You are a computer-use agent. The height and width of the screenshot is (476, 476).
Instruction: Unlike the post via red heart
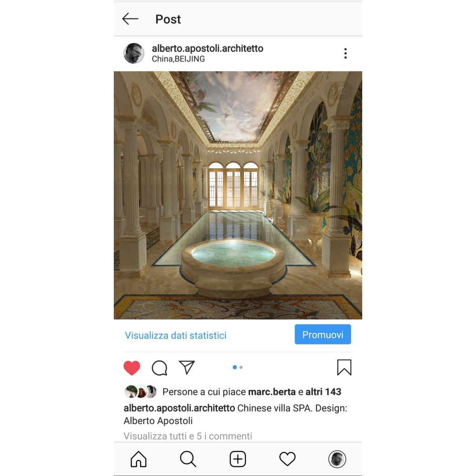pyautogui.click(x=132, y=368)
